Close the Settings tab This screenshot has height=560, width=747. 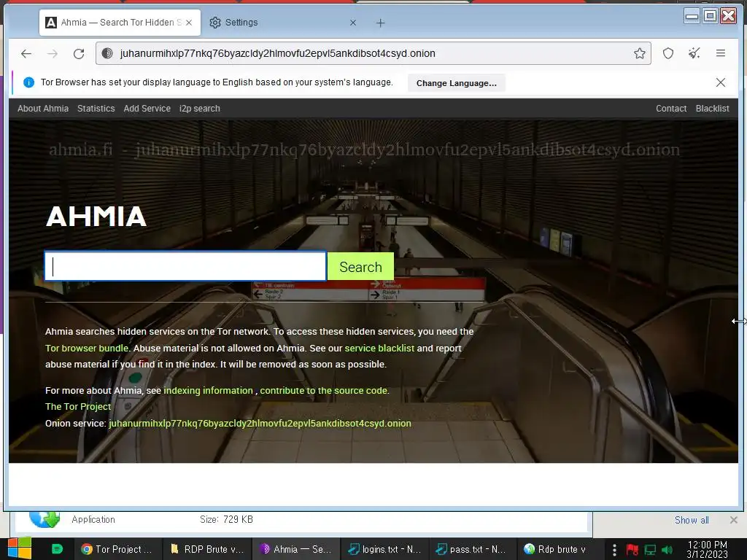pyautogui.click(x=353, y=23)
